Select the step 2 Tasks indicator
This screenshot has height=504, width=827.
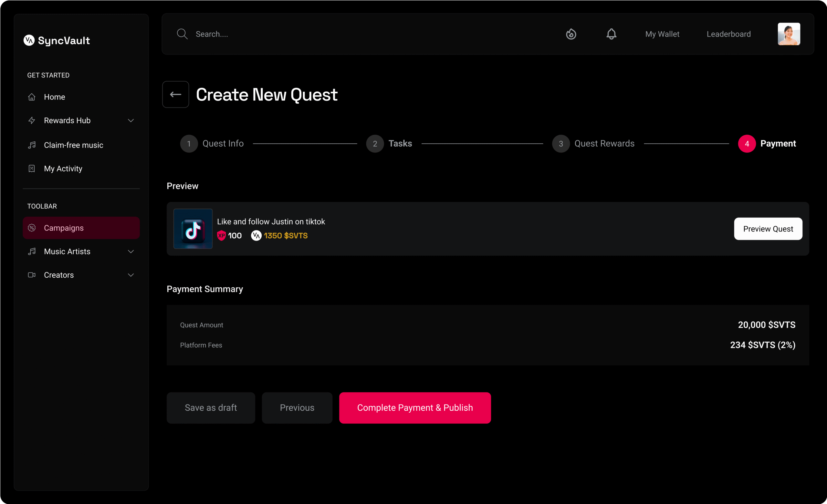pyautogui.click(x=375, y=144)
